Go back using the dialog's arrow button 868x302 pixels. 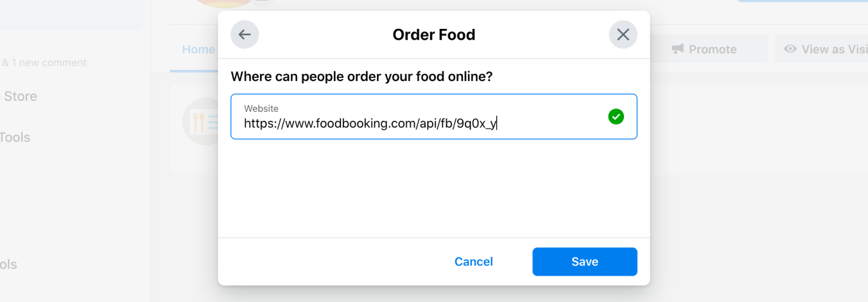(x=245, y=35)
